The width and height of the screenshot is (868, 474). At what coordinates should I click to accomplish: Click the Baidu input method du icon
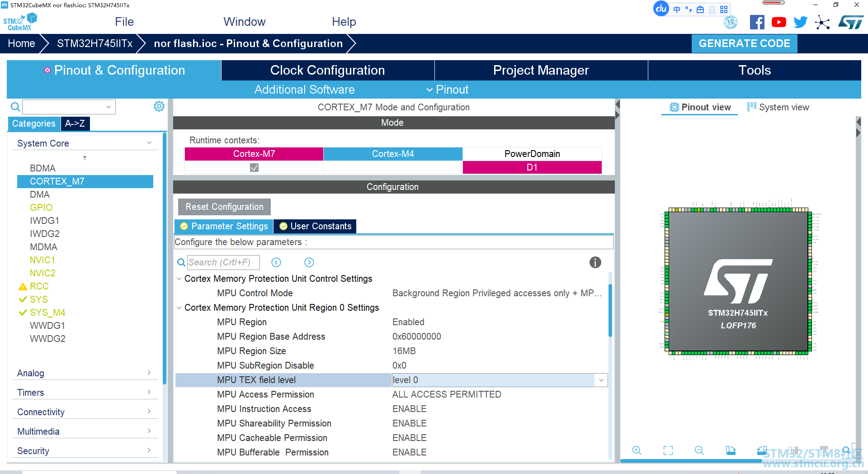click(661, 9)
